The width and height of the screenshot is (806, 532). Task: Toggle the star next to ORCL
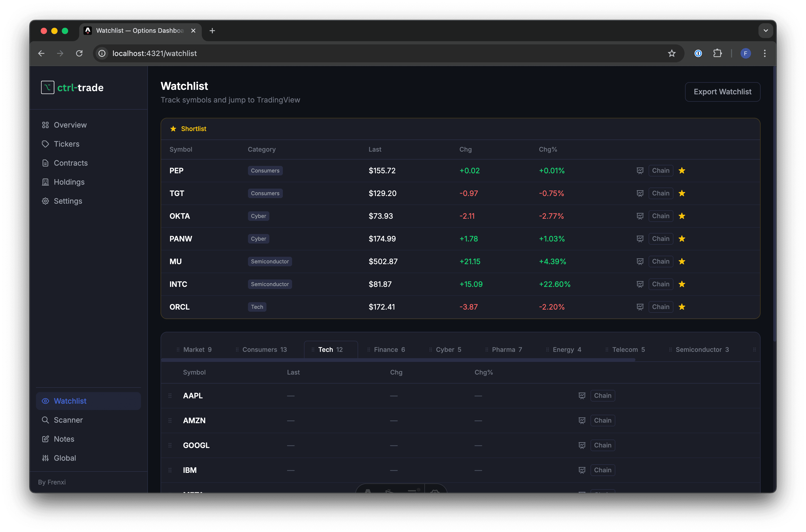click(682, 307)
